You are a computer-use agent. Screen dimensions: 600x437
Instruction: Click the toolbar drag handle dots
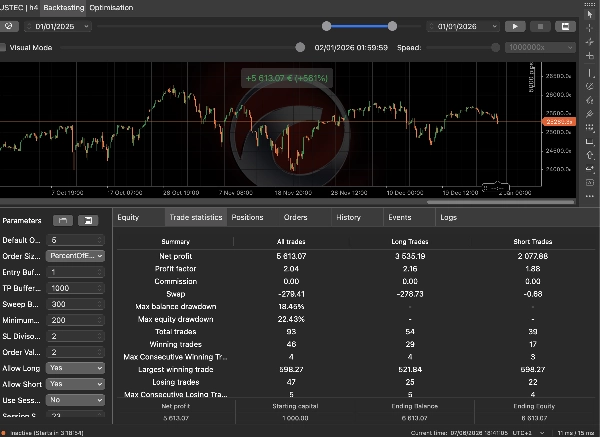pyautogui.click(x=590, y=4)
